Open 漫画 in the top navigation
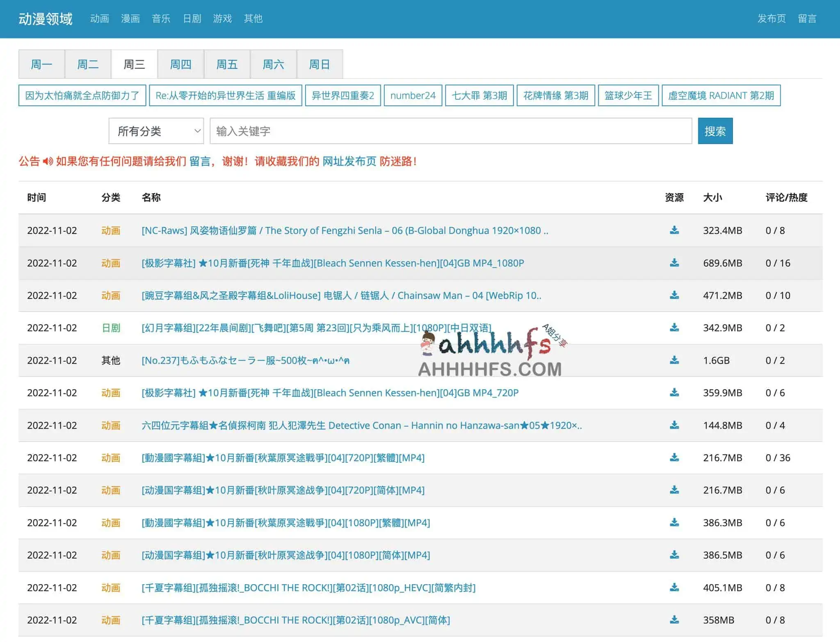840x642 pixels. tap(130, 19)
